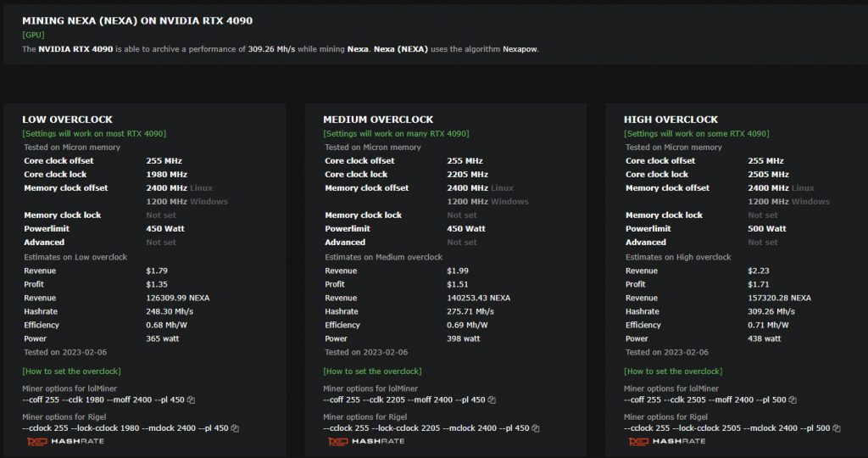The height and width of the screenshot is (458, 868).
Task: Click Low overclock hashrate 248.30 Mh/s
Action: (x=170, y=311)
